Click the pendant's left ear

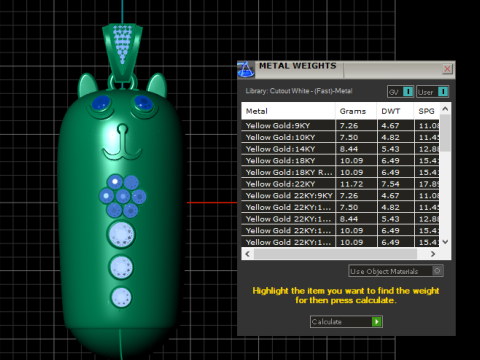point(87,85)
